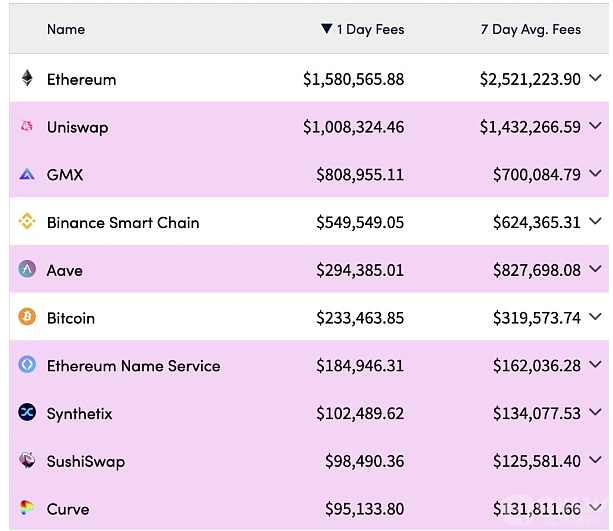Expand the Bitcoin row chevron
Viewport: 613px width, 531px height.
[x=595, y=316]
